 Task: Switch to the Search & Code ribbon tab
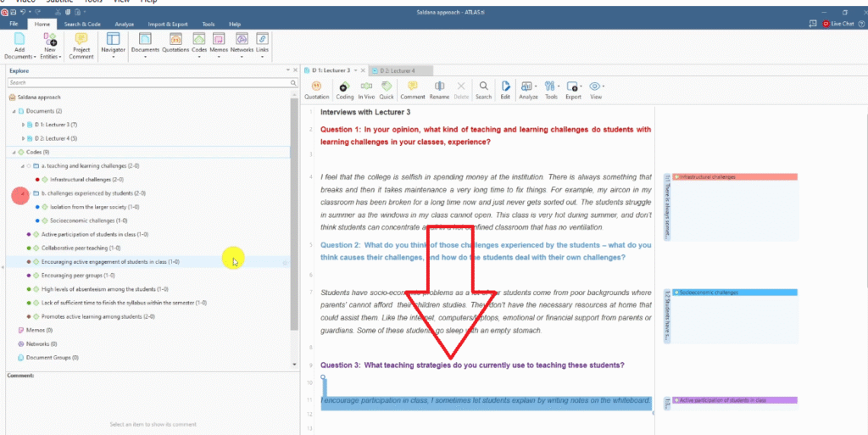coord(82,25)
